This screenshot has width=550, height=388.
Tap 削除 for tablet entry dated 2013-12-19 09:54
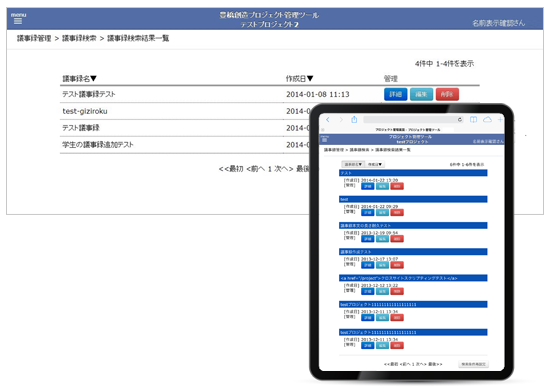click(397, 239)
